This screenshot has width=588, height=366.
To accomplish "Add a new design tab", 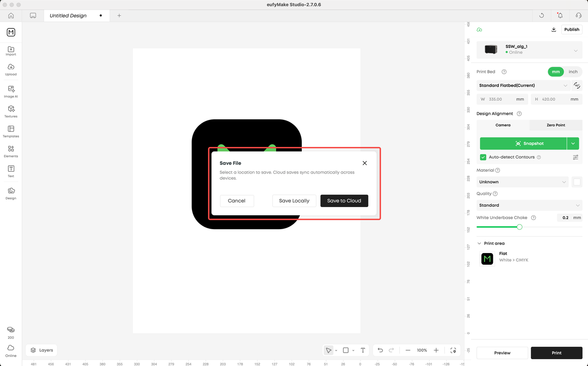I will point(119,16).
